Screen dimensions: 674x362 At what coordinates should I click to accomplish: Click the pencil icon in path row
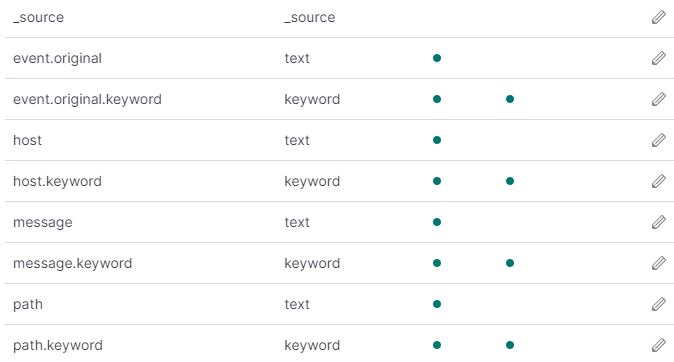coord(659,304)
